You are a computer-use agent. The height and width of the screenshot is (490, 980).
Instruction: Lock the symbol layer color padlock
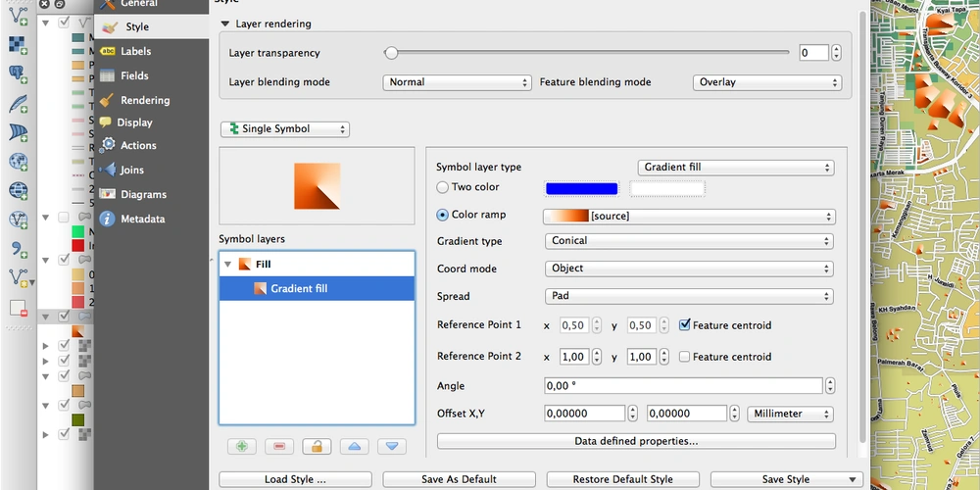pos(317,446)
